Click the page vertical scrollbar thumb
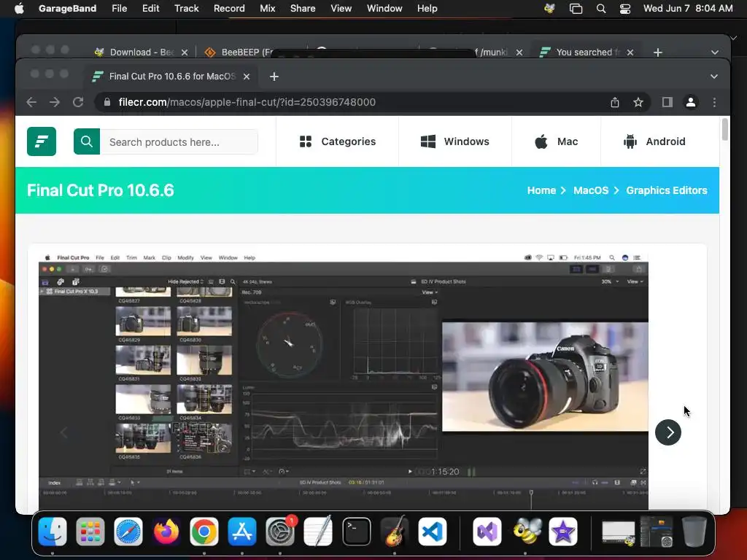The image size is (747, 560). [724, 130]
